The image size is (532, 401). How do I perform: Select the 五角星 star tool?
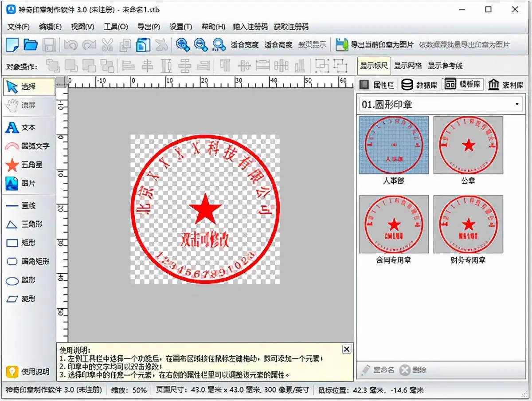27,165
